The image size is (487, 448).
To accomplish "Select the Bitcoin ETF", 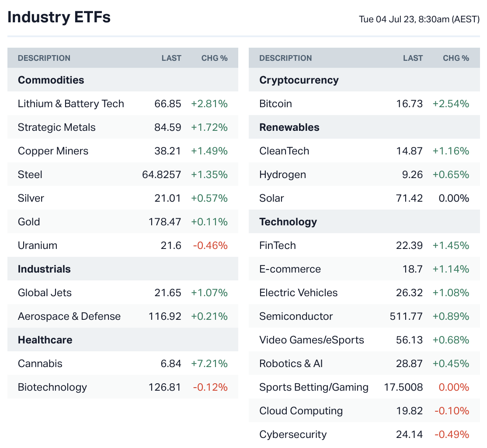I will 275,104.
